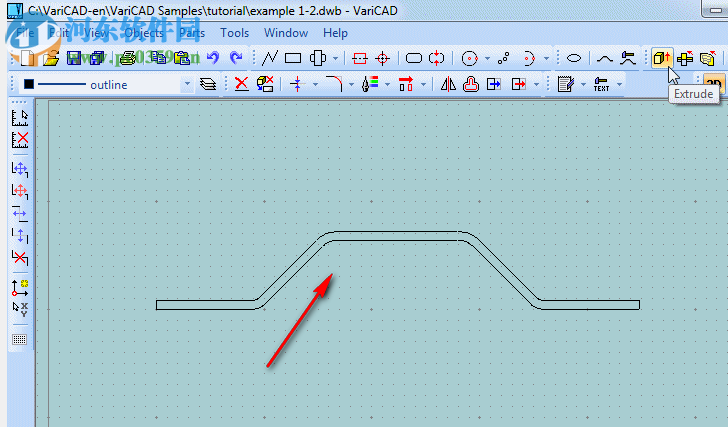Click the pen with color bars icon
Screen dimensions: 728x427
370,84
